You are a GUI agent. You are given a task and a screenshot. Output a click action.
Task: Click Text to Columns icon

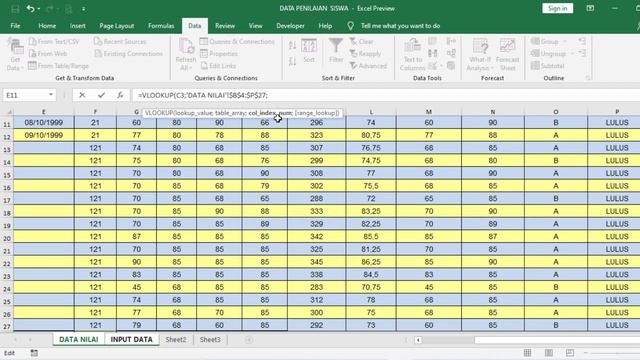point(412,54)
